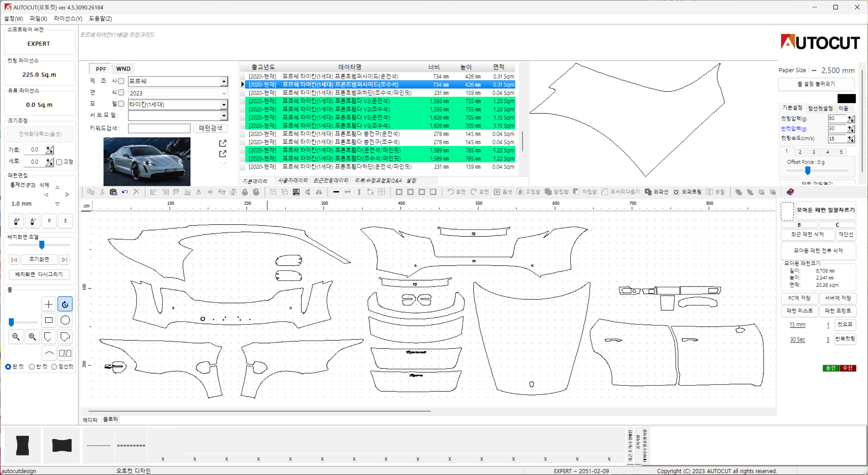Click 모아둔 패턴 전부 삭제 button
The width and height of the screenshot is (868, 475).
tap(818, 251)
